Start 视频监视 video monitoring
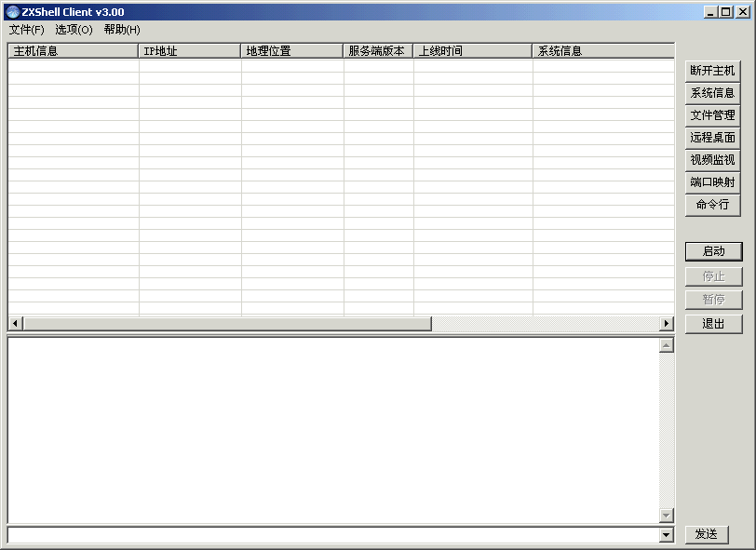756x550 pixels. (x=712, y=159)
